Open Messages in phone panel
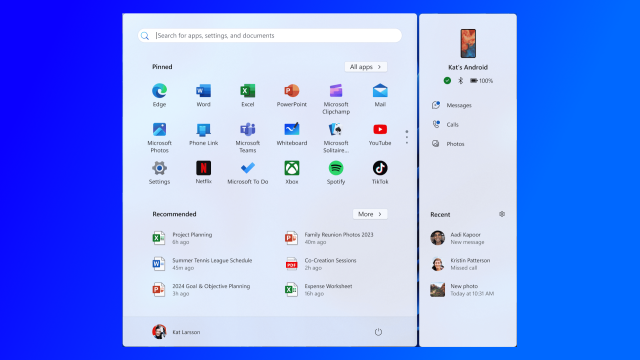 coord(452,105)
